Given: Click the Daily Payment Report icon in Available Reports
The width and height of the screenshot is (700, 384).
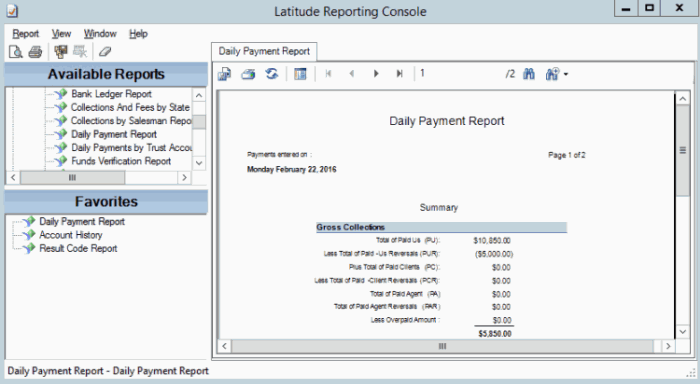Looking at the screenshot, I should point(61,134).
